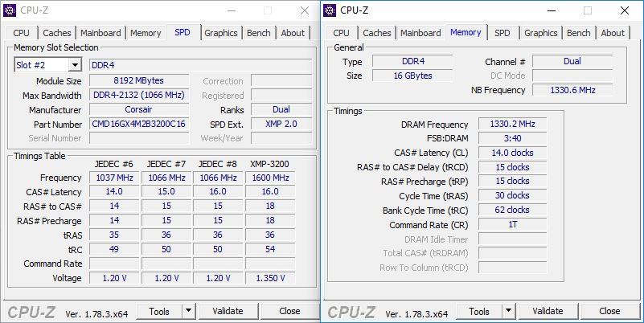Close the left CPU-Z window via X

pos(305,10)
